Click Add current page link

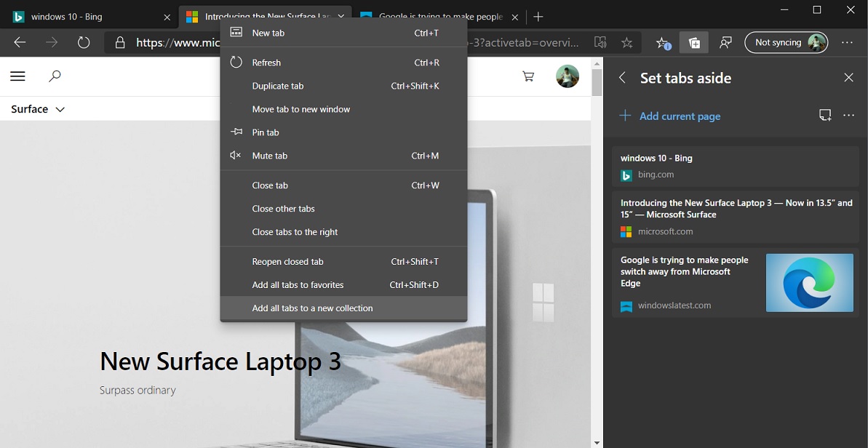coord(680,116)
